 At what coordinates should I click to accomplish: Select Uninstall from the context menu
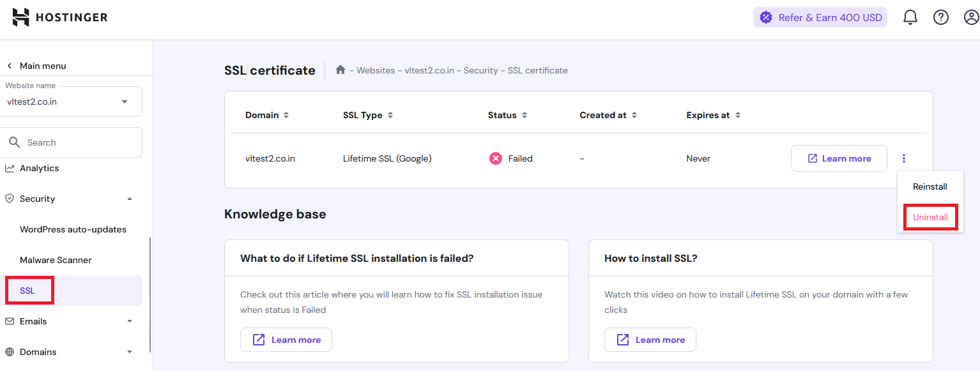[930, 217]
